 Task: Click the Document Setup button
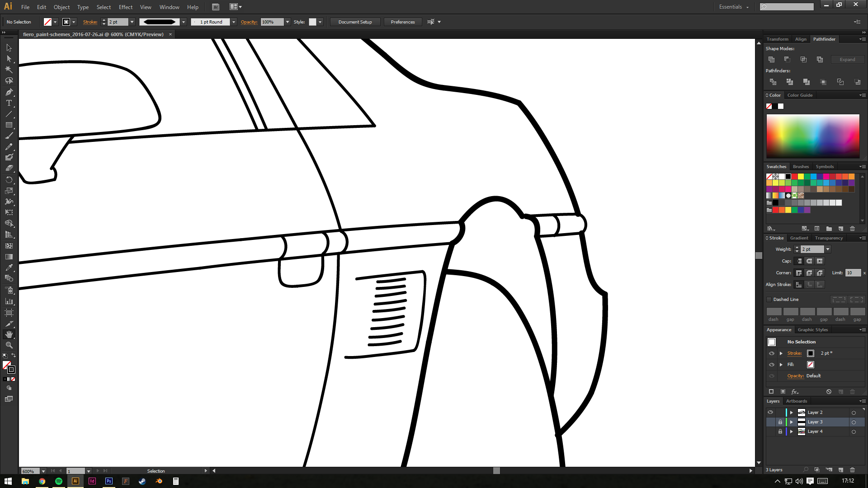[355, 22]
